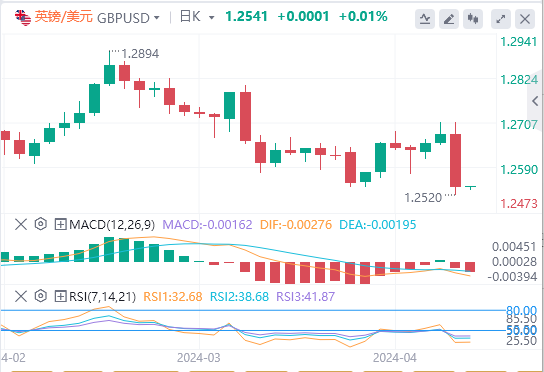
Task: Open RSI indicator settings gear
Action: coord(41,296)
